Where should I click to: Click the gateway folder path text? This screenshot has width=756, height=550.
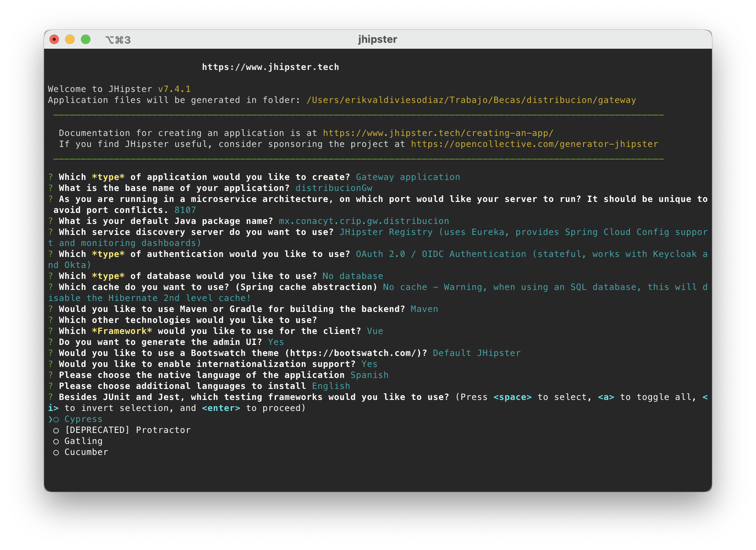[471, 100]
